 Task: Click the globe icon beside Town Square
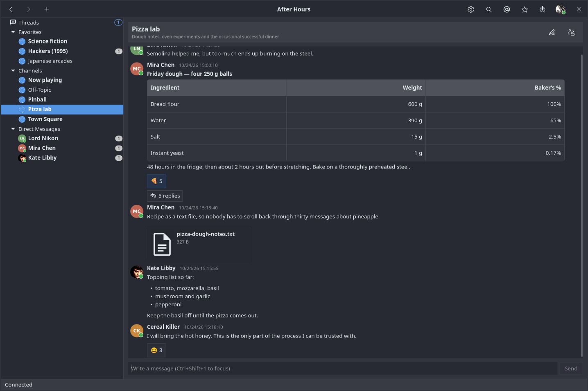22,119
